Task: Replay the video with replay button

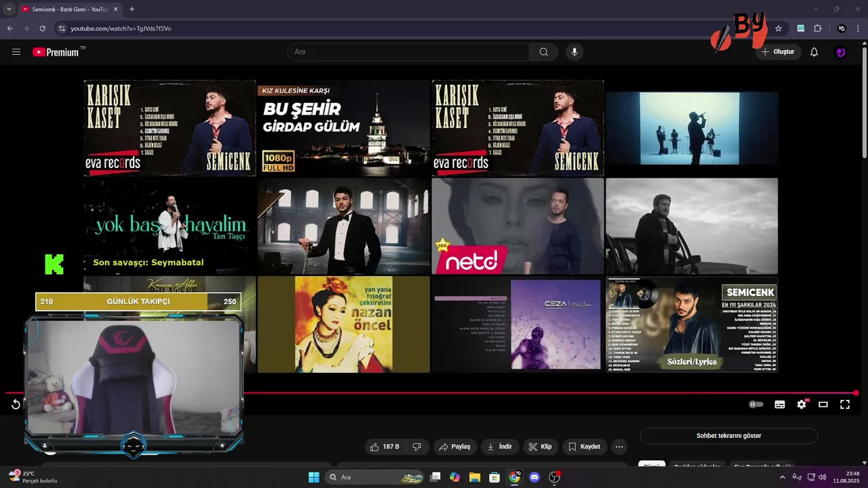Action: (x=16, y=405)
